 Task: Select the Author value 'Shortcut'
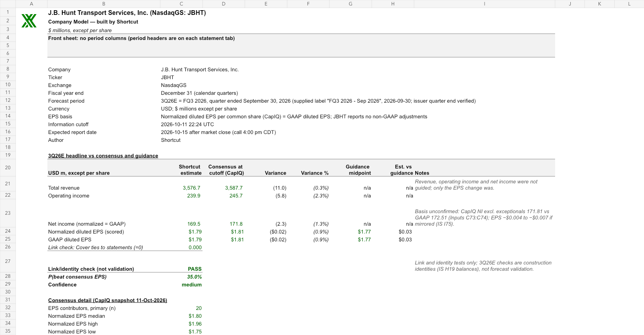171,140
